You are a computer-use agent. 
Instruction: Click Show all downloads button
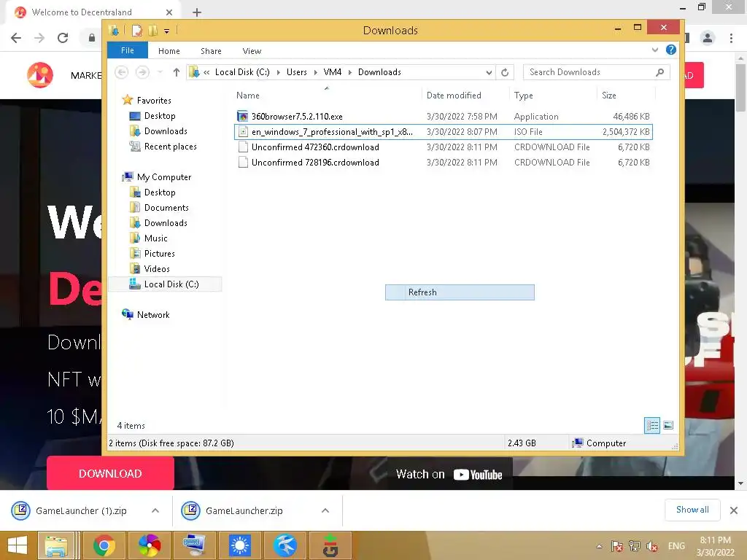[x=692, y=510]
